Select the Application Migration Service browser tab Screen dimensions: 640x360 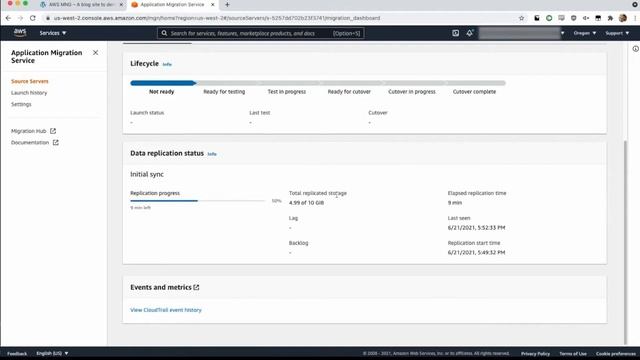(x=172, y=4)
